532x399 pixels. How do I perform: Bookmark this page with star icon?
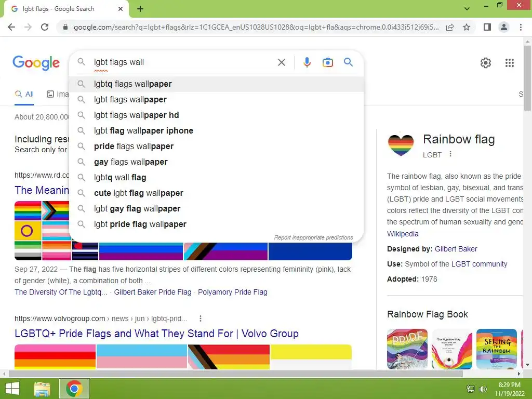coord(467,27)
